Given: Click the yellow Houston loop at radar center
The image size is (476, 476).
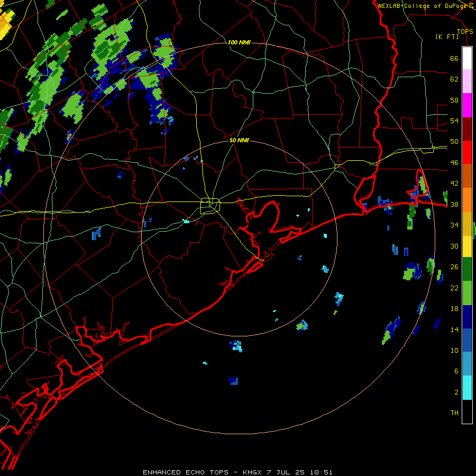Looking at the screenshot, I should pos(210,206).
